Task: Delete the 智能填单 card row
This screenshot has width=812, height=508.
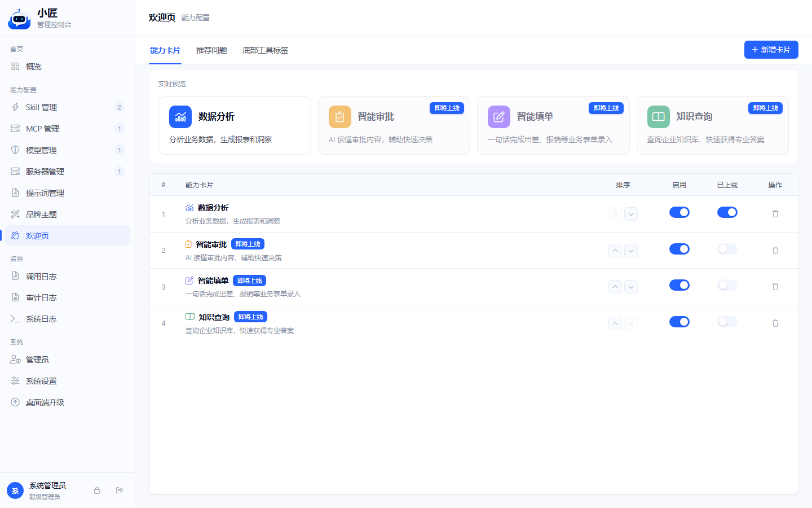Action: pyautogui.click(x=775, y=287)
